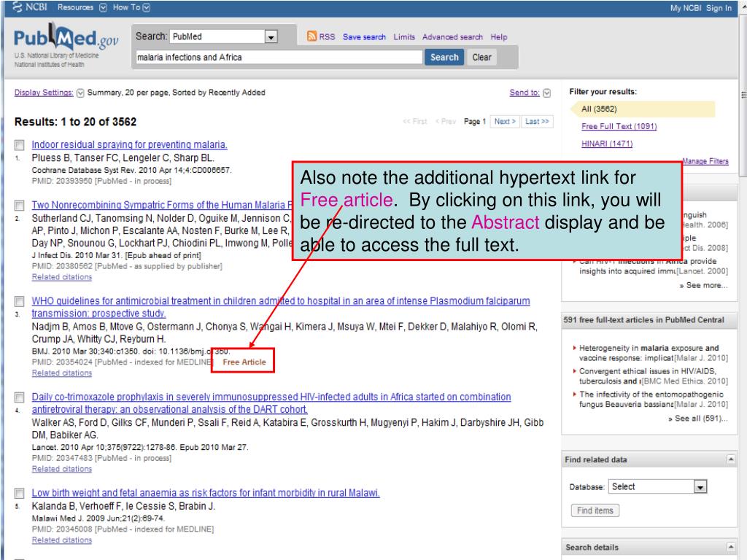This screenshot has height=560, width=747.
Task: Expand the Send to dropdown arrow
Action: (547, 93)
